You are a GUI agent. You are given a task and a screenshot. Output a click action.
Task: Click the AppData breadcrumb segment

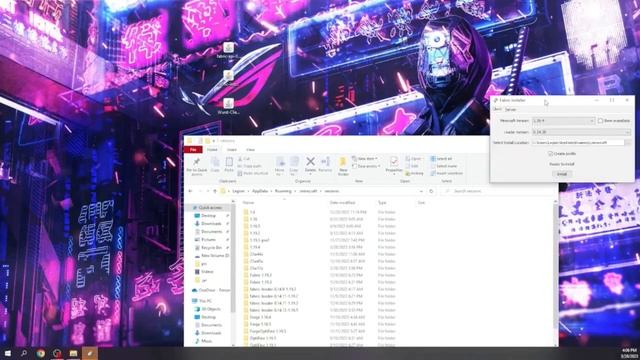260,191
